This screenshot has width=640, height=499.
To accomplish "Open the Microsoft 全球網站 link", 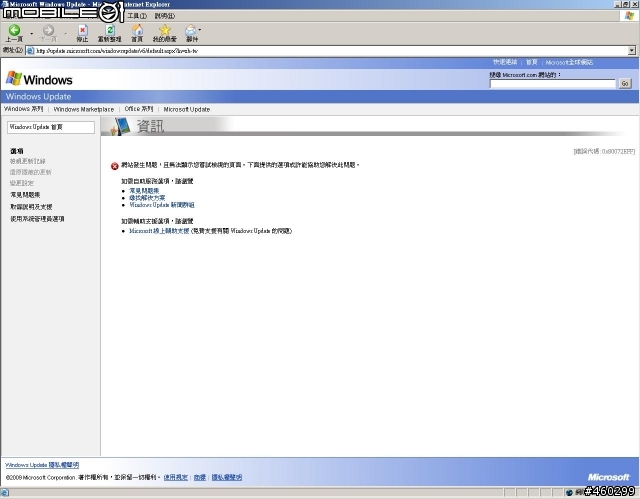I will tap(569, 62).
